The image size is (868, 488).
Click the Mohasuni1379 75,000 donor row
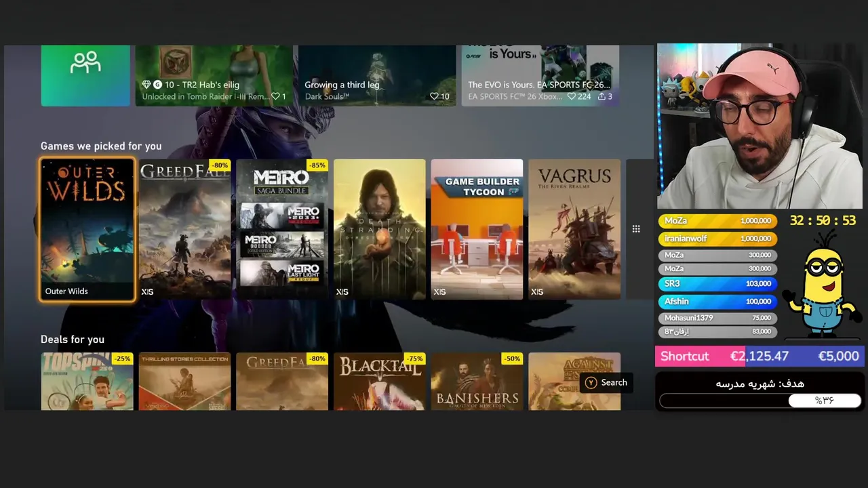tap(717, 318)
